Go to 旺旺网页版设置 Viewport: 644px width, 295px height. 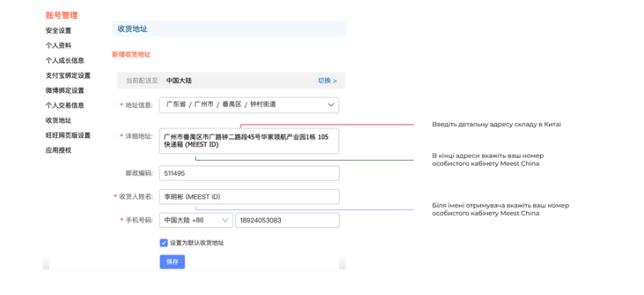(68, 135)
